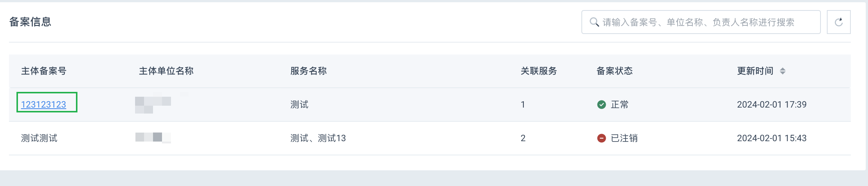This screenshot has height=186, width=868.
Task: Click the 测试、测试13 service name cell
Action: click(x=318, y=138)
